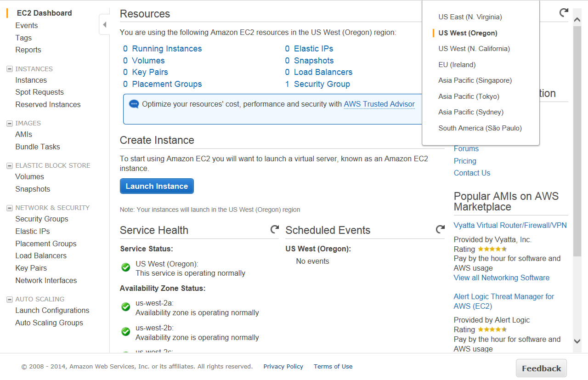Collapse the left navigation sidebar arrow
The height and width of the screenshot is (380, 588).
[x=105, y=25]
